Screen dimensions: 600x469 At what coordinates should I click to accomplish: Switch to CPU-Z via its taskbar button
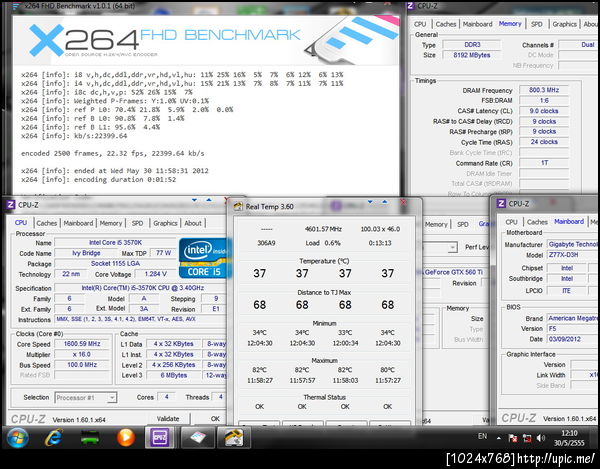tap(160, 437)
